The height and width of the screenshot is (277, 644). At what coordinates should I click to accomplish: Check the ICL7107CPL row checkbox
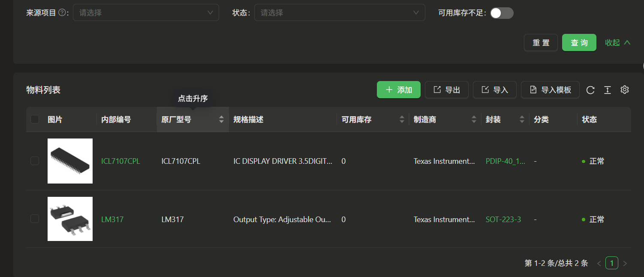[x=35, y=161]
